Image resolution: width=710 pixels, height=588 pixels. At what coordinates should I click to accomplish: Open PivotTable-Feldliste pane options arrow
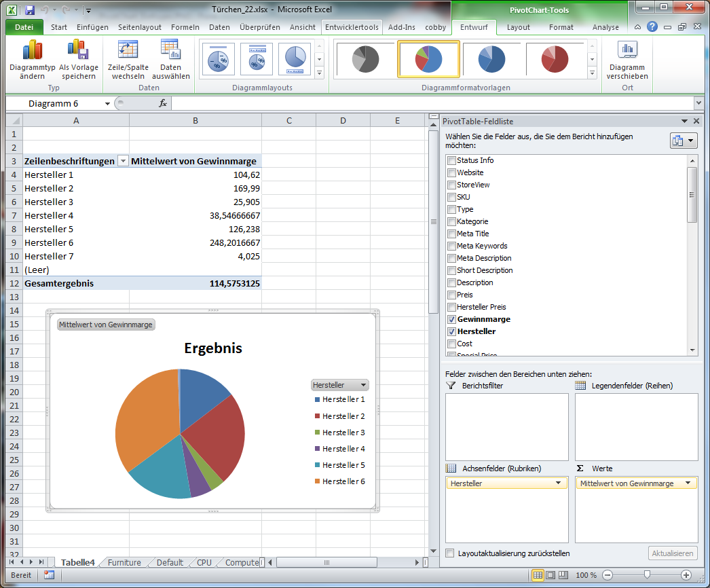coord(685,121)
